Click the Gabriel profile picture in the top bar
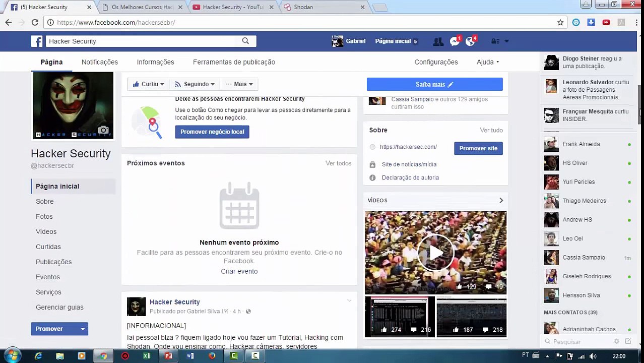Screen dimensions: 644x363 pyautogui.click(x=337, y=41)
